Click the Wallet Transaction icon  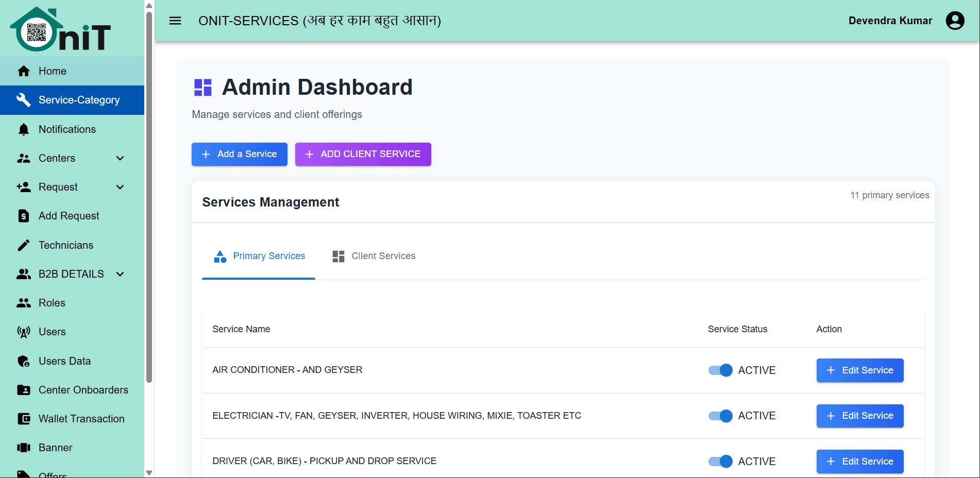pyautogui.click(x=24, y=419)
